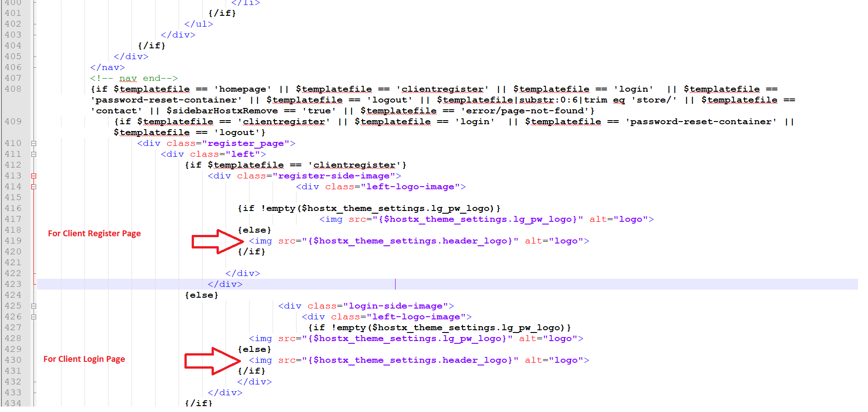Toggle the login-side-image fold on line 425
The width and height of the screenshot is (868, 412).
click(x=34, y=306)
